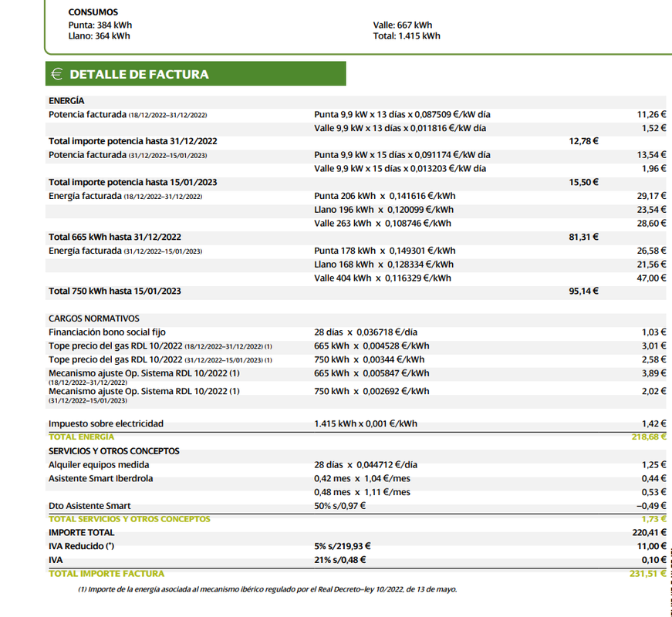Select 'Alquiler equipos medida'
Image resolution: width=672 pixels, height=617 pixels.
(x=99, y=465)
